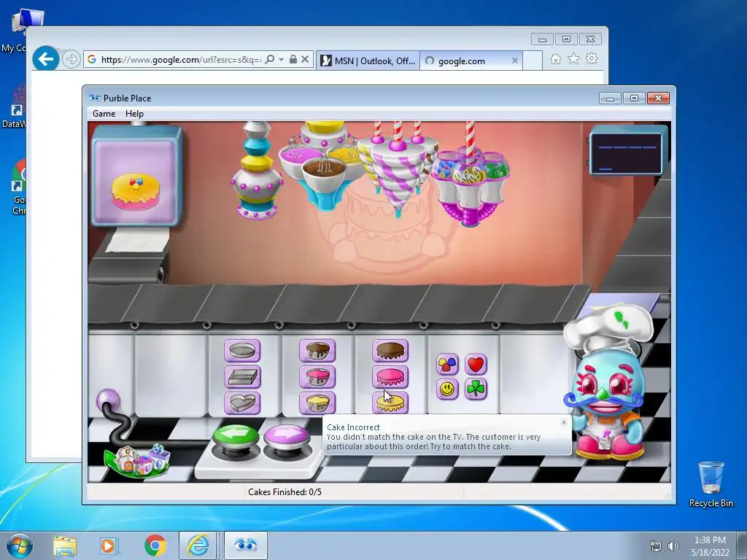
Task: Open the Game menu
Action: tap(104, 114)
